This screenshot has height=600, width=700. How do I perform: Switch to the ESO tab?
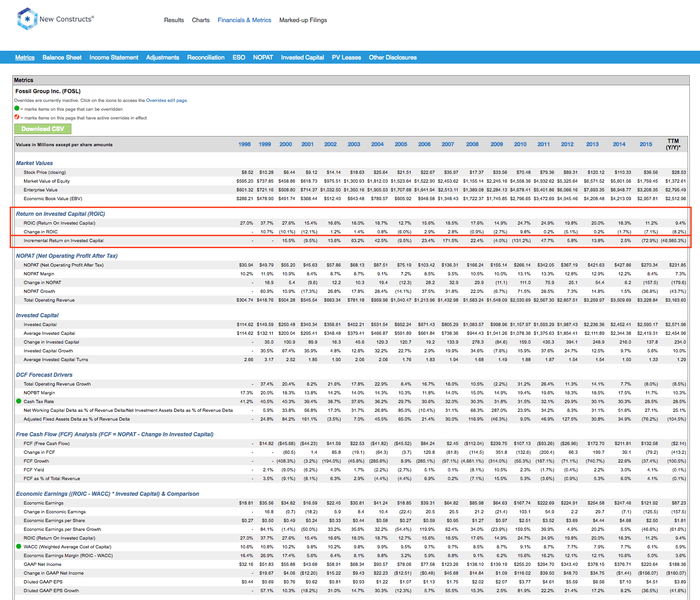click(239, 58)
